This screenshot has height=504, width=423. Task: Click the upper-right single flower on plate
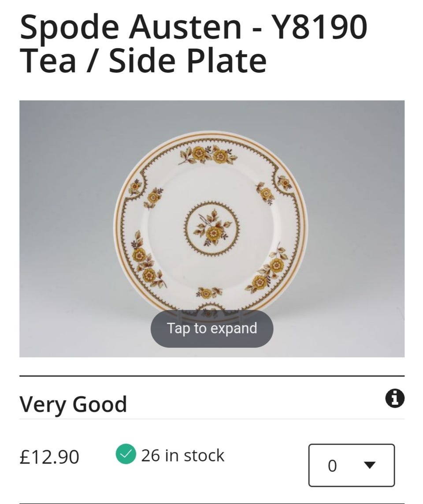tap(265, 193)
